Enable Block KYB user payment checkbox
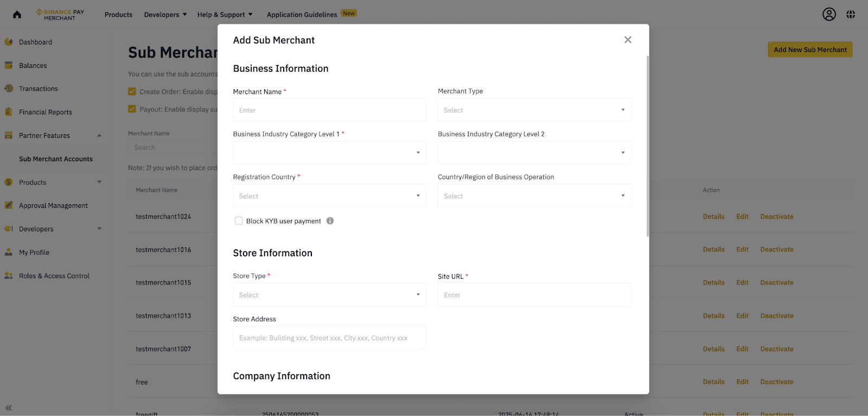The height and width of the screenshot is (416, 868). coord(239,221)
